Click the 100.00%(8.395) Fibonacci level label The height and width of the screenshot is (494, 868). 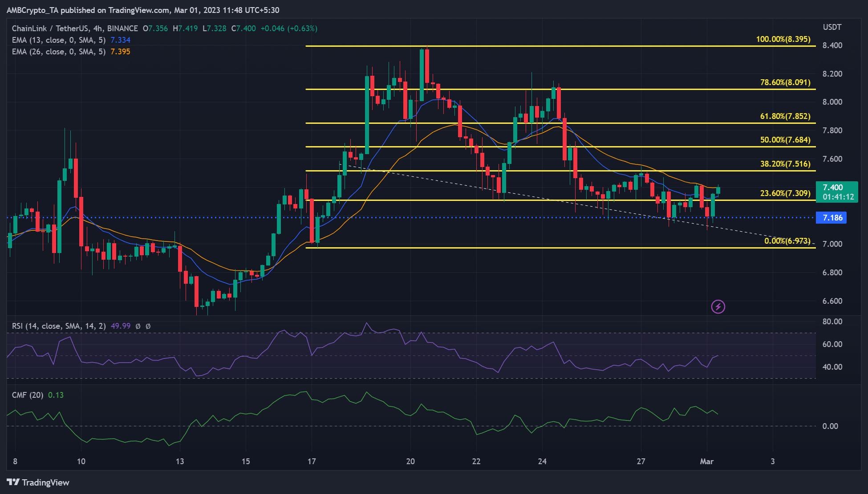784,39
